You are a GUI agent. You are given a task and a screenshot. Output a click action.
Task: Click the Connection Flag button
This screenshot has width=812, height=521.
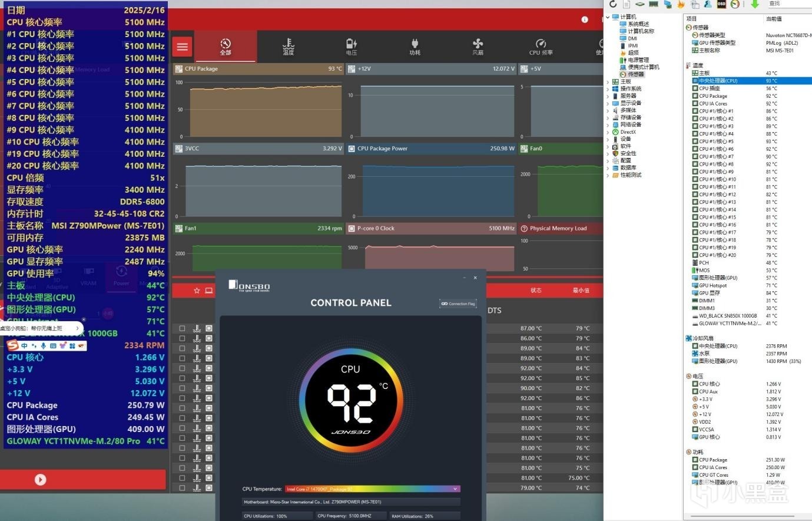(458, 304)
